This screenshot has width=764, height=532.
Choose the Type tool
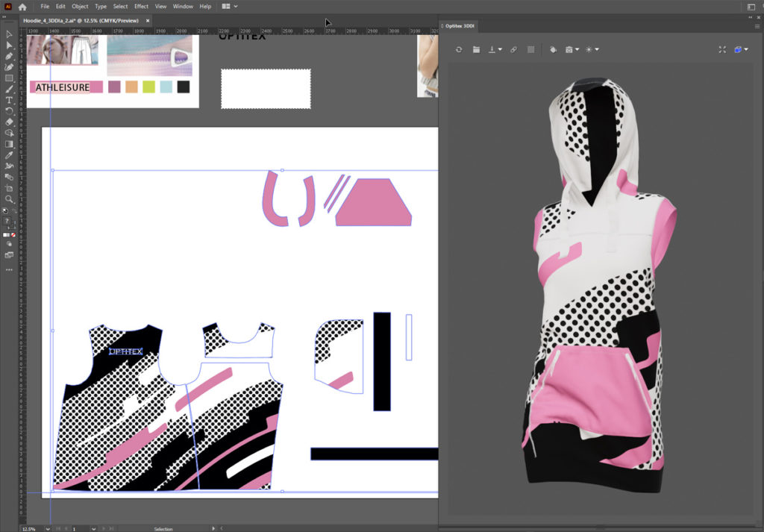pos(9,100)
